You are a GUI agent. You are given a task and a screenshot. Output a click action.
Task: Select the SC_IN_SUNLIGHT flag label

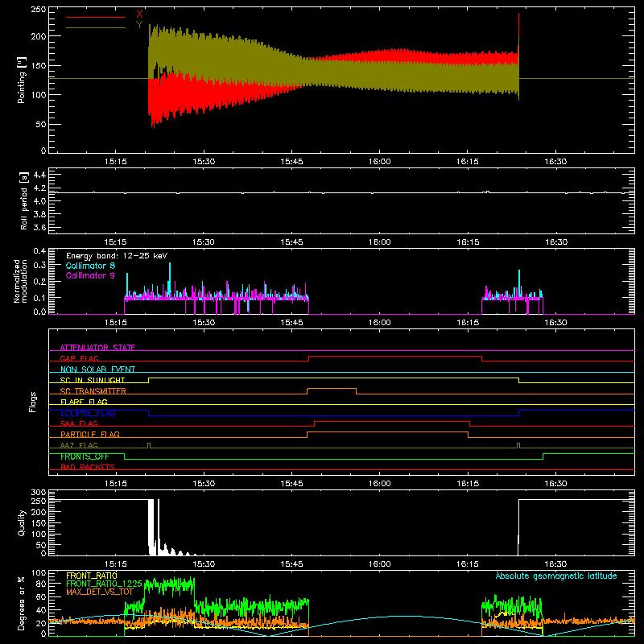pos(93,380)
